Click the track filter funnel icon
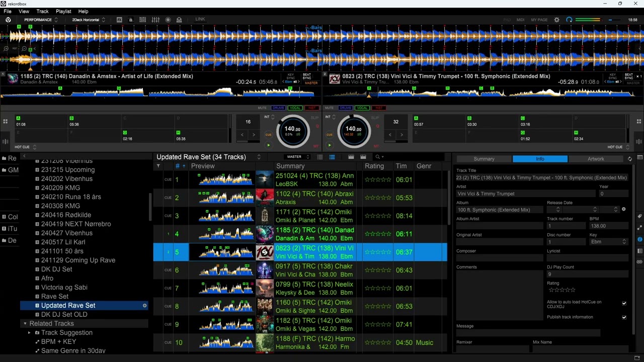Viewport: 644px width, 362px height. (158, 166)
